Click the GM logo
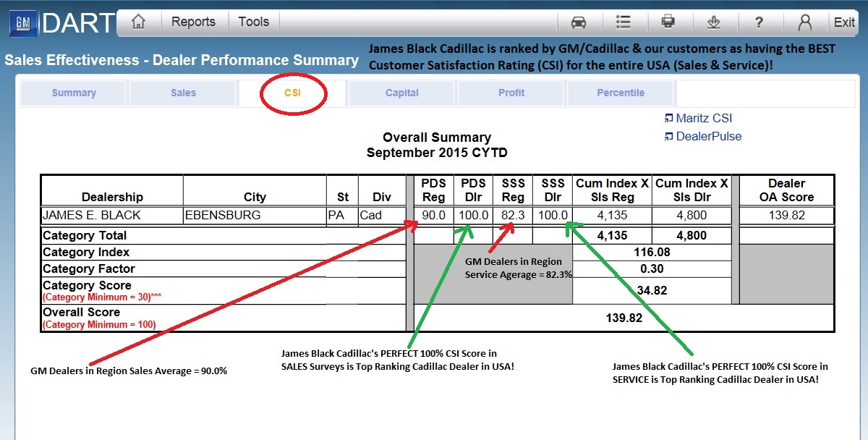The width and height of the screenshot is (868, 440). coord(22,24)
